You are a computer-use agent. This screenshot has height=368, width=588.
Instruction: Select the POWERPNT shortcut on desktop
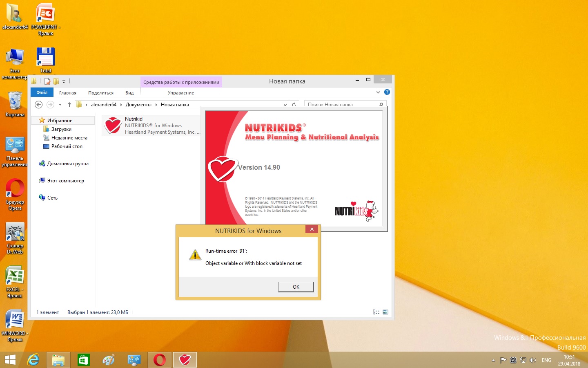(x=46, y=19)
